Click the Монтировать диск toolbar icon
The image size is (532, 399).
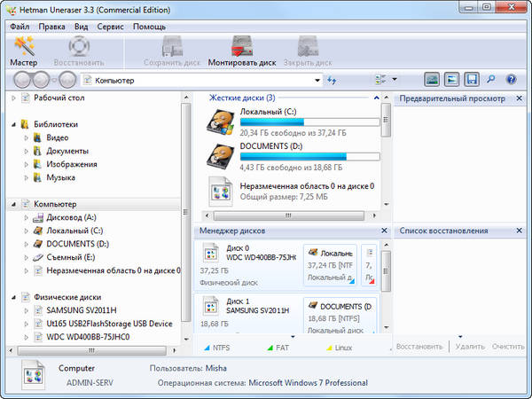pyautogui.click(x=242, y=51)
